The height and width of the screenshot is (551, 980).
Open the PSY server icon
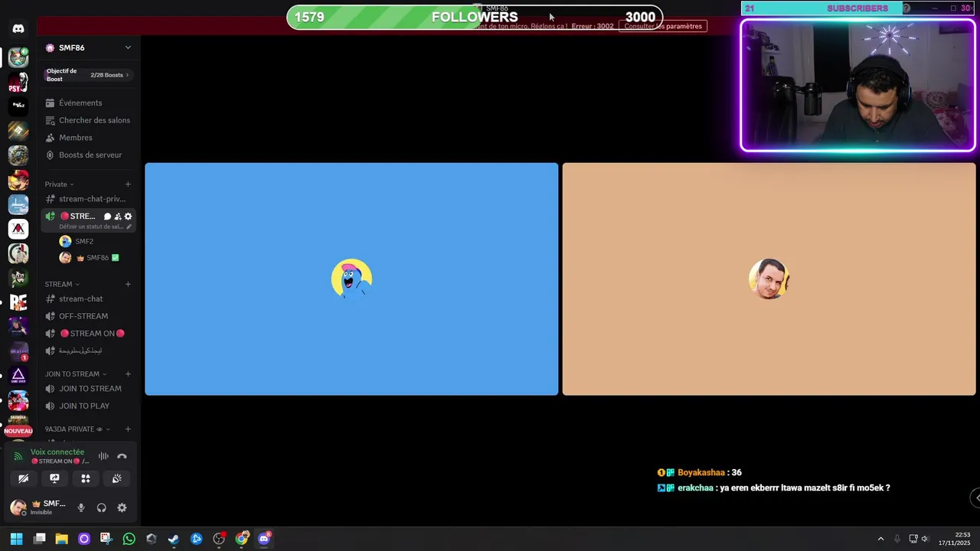pos(18,82)
